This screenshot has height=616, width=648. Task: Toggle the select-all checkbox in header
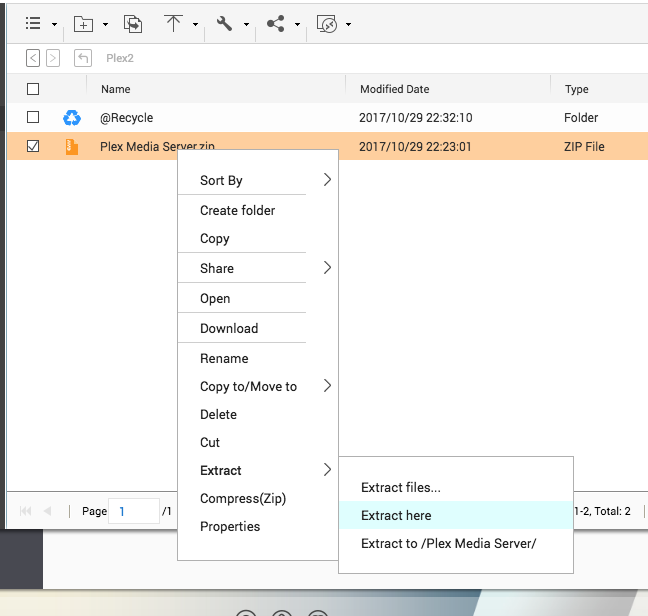(33, 89)
